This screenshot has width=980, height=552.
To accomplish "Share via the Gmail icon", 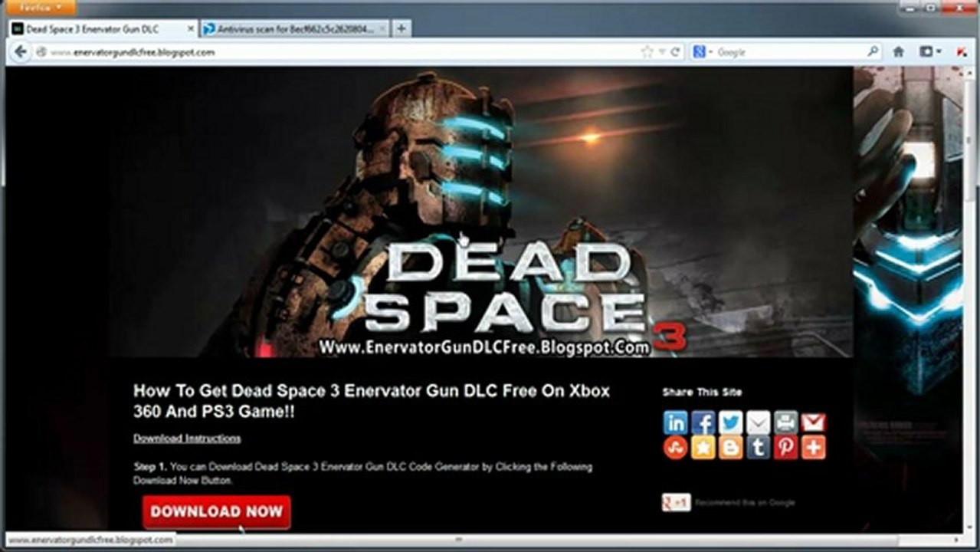I will point(813,422).
